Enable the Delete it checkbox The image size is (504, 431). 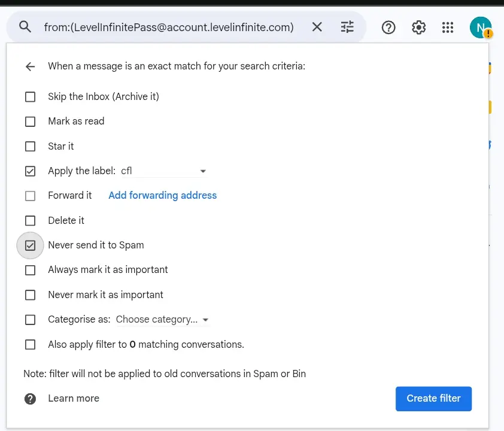[x=30, y=220]
